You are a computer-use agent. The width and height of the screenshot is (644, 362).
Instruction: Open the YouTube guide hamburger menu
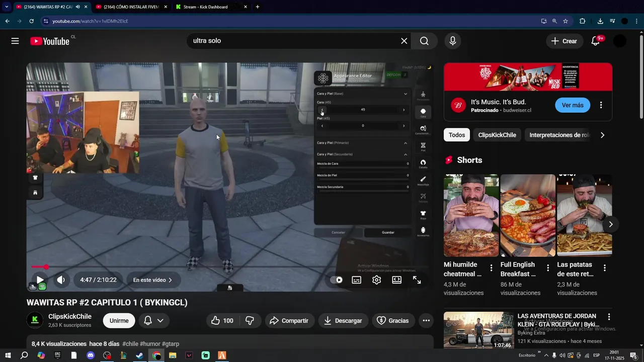(15, 41)
